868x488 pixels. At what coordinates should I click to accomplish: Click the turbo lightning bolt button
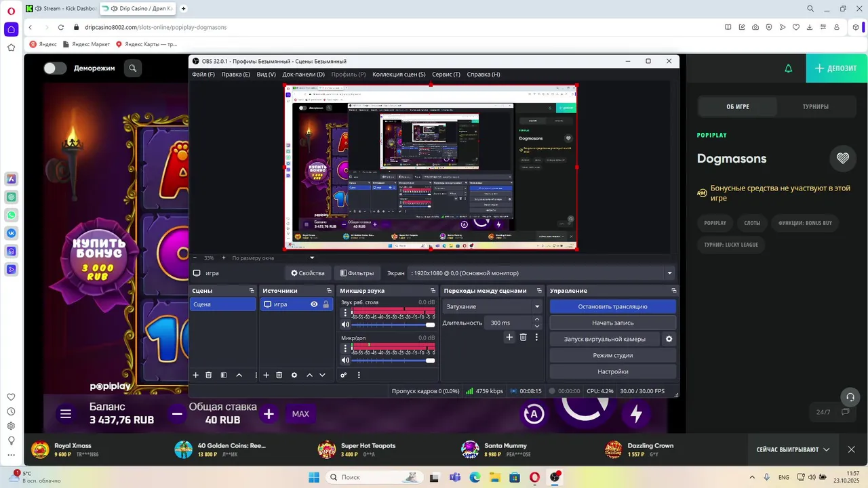click(635, 413)
